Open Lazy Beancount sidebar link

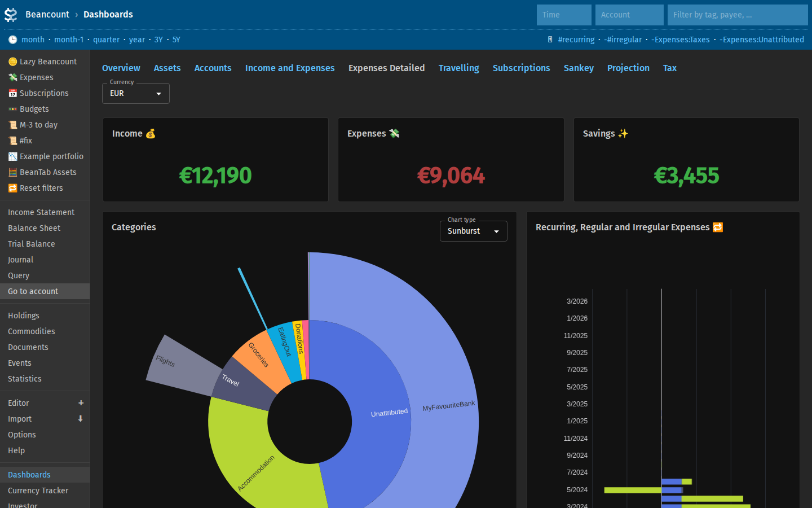[x=45, y=62]
